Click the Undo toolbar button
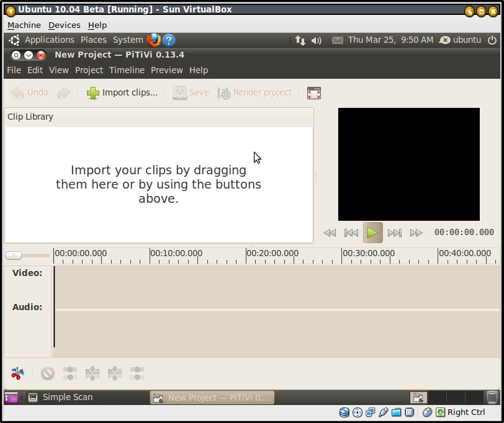504x423 pixels. [x=30, y=93]
